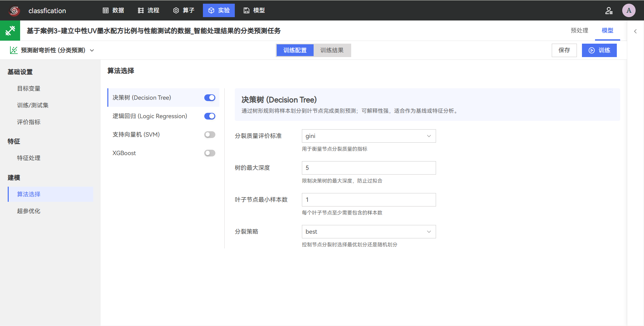Go to 特征处理 in sidebar
Viewport: 644px width, 326px height.
pyautogui.click(x=29, y=158)
